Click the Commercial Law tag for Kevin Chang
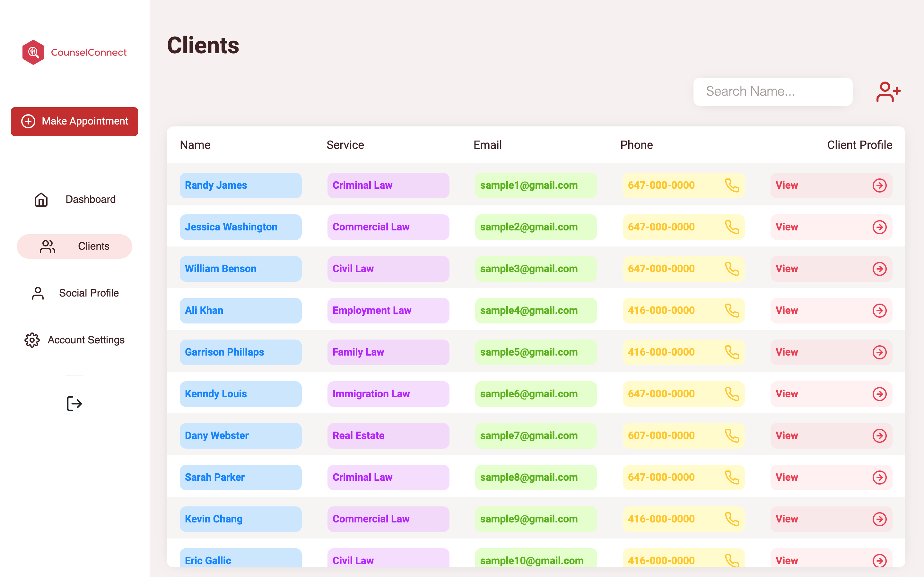The image size is (924, 577). click(x=388, y=519)
